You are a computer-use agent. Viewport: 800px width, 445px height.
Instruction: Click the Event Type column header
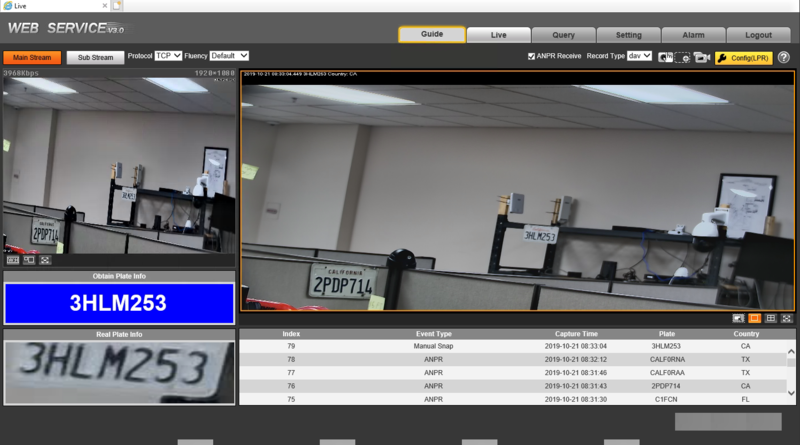click(x=433, y=334)
